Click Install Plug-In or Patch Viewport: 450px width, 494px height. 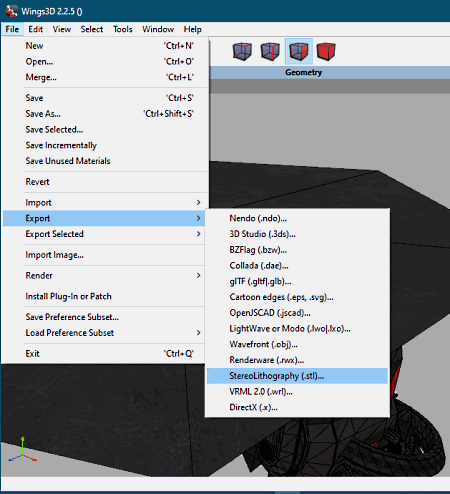pos(104,296)
